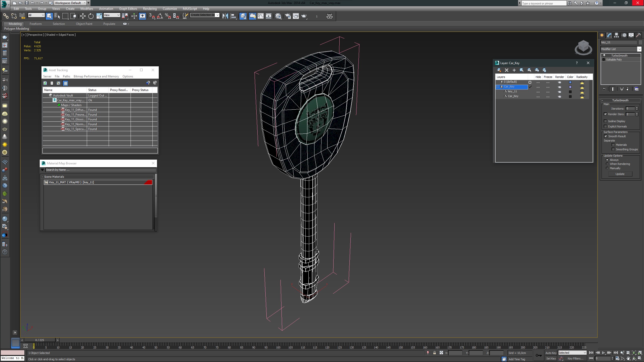This screenshot has width=644, height=362.
Task: Click the Mirror tool icon
Action: (x=225, y=16)
